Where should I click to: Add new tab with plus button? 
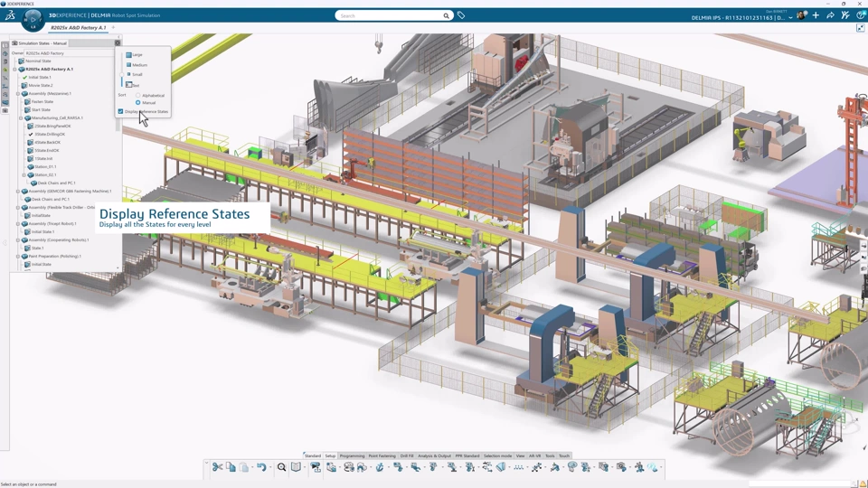pyautogui.click(x=114, y=27)
